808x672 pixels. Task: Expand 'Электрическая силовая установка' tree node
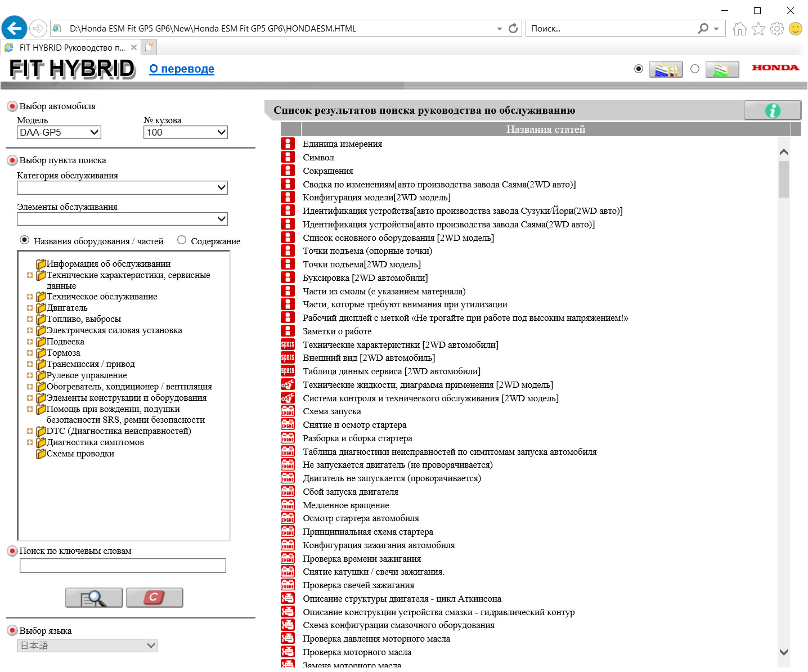pos(30,330)
